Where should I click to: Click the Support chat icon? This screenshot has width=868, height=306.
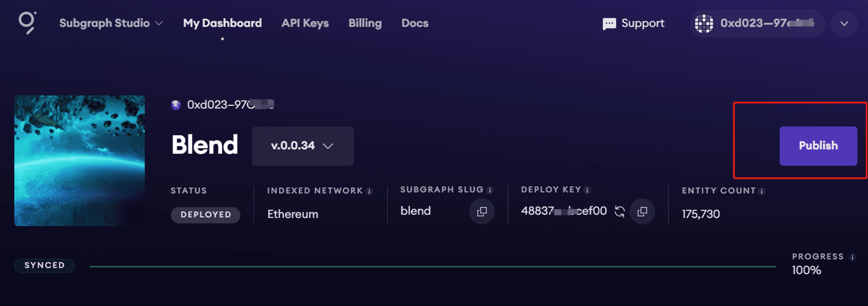[609, 23]
